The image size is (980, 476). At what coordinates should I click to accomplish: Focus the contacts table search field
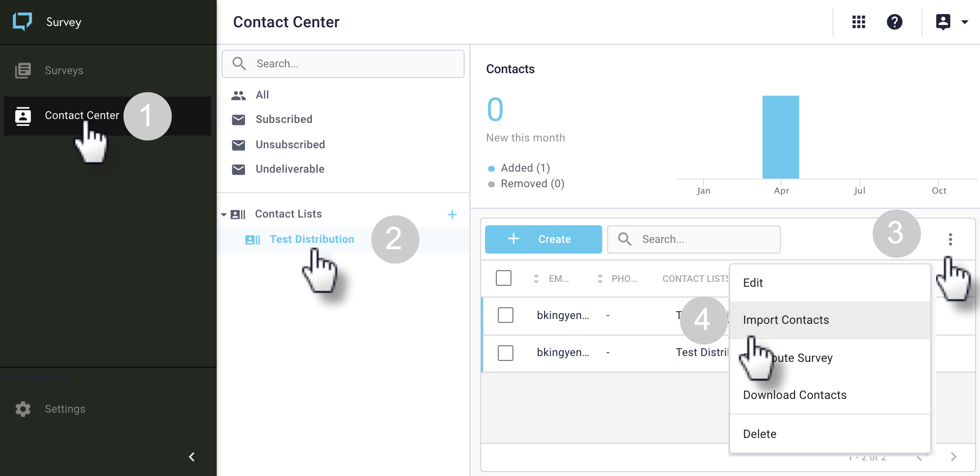pyautogui.click(x=694, y=239)
